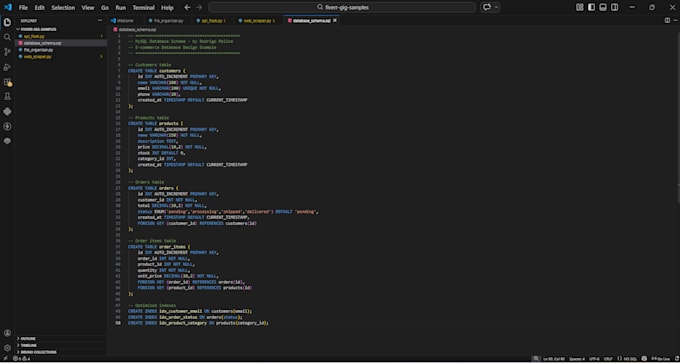Open the Run and Debug view
This screenshot has height=363, width=680.
[7, 67]
